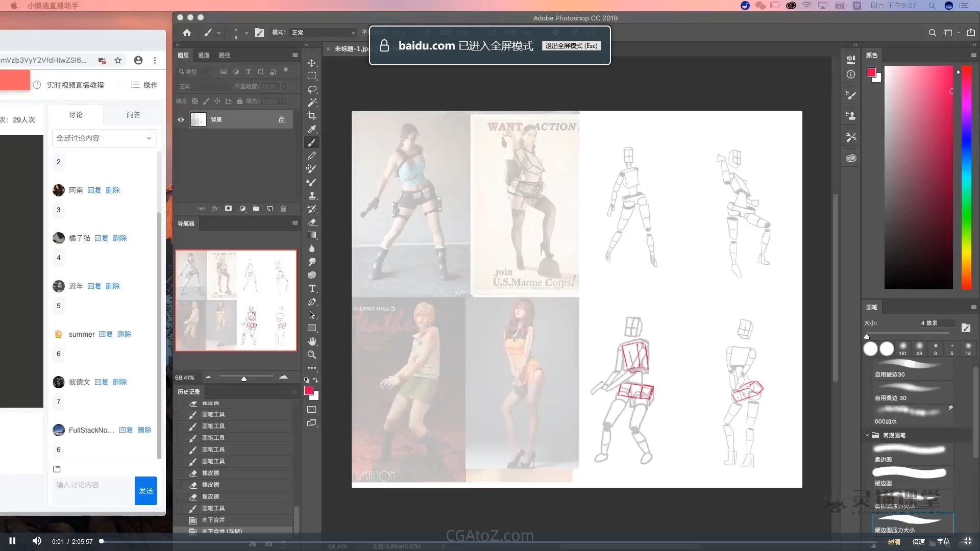980x551 pixels.
Task: Hide the 背景 layer visibility eye
Action: click(181, 119)
